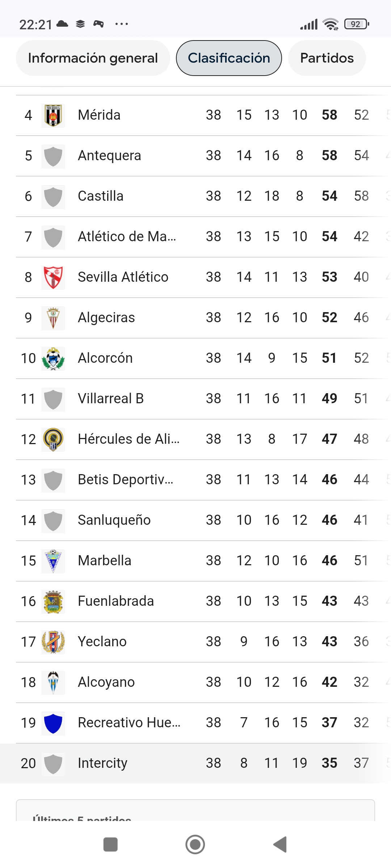The height and width of the screenshot is (868, 391).
Task: Tap the Hércules de Alicante crest
Action: [x=53, y=439]
